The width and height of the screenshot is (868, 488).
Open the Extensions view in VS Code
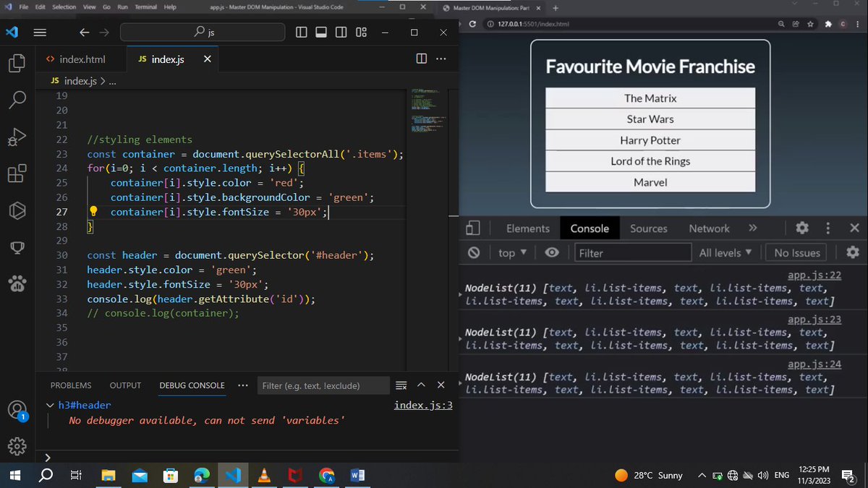17,174
